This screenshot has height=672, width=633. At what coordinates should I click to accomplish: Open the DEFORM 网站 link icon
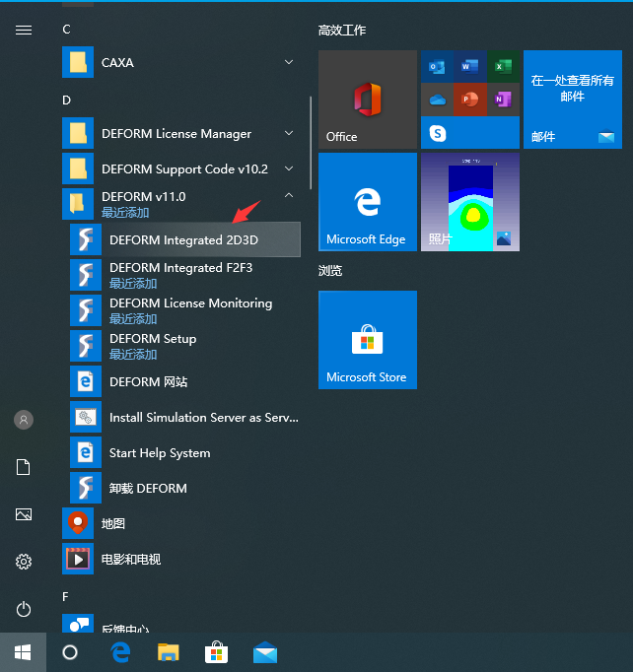click(86, 381)
